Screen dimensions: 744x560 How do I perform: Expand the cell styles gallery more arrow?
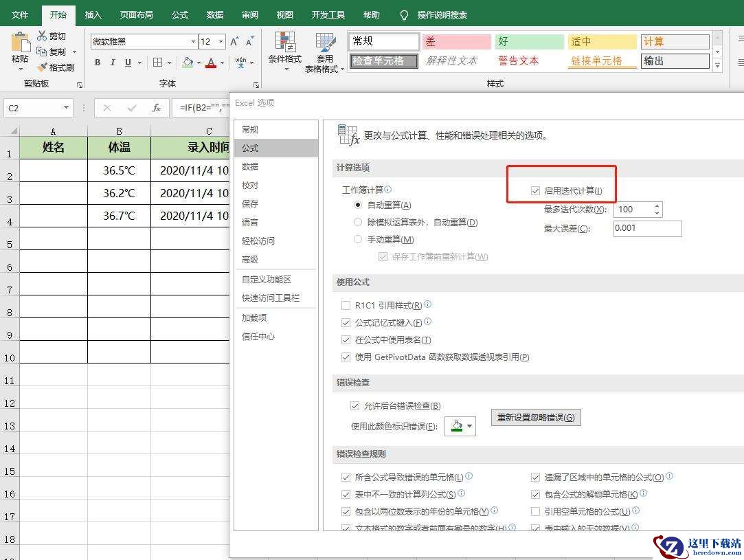[718, 65]
